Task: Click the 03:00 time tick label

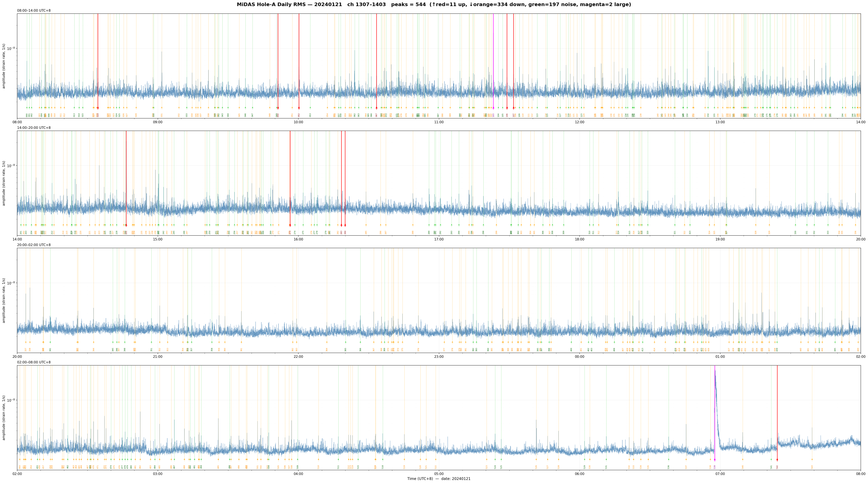Action: (x=158, y=474)
